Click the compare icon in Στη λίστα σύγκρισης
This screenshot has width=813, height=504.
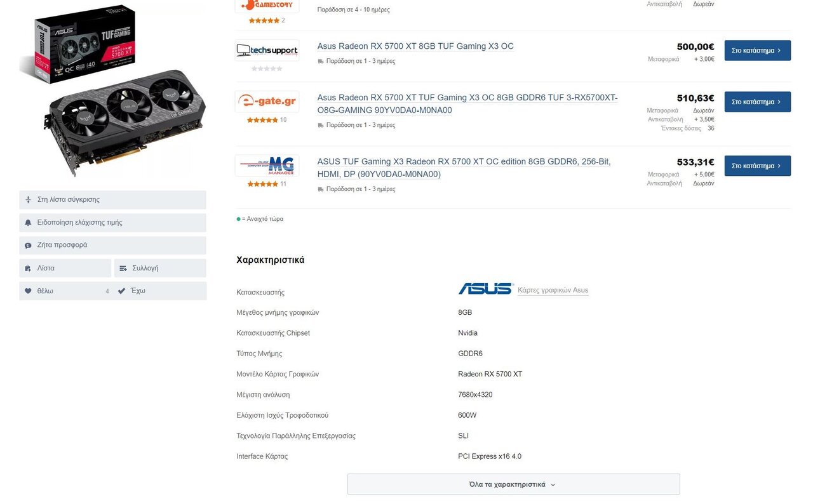tap(28, 199)
